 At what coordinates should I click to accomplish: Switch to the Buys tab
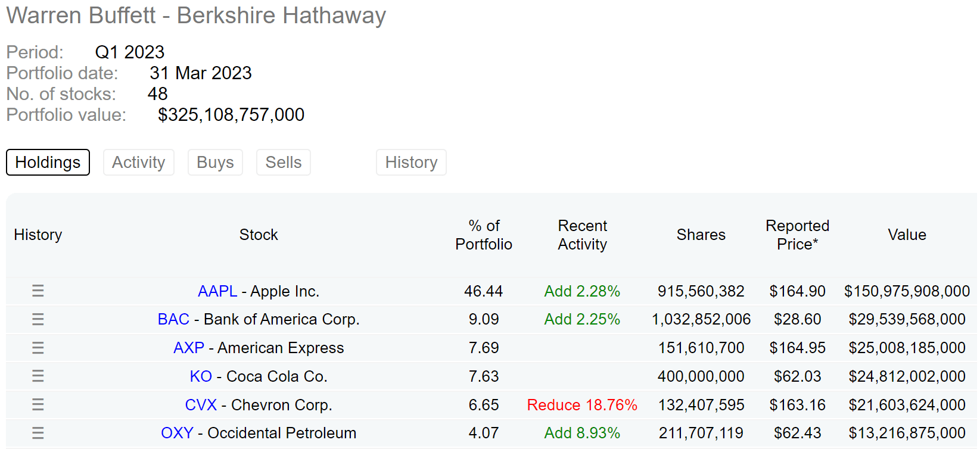[x=215, y=162]
